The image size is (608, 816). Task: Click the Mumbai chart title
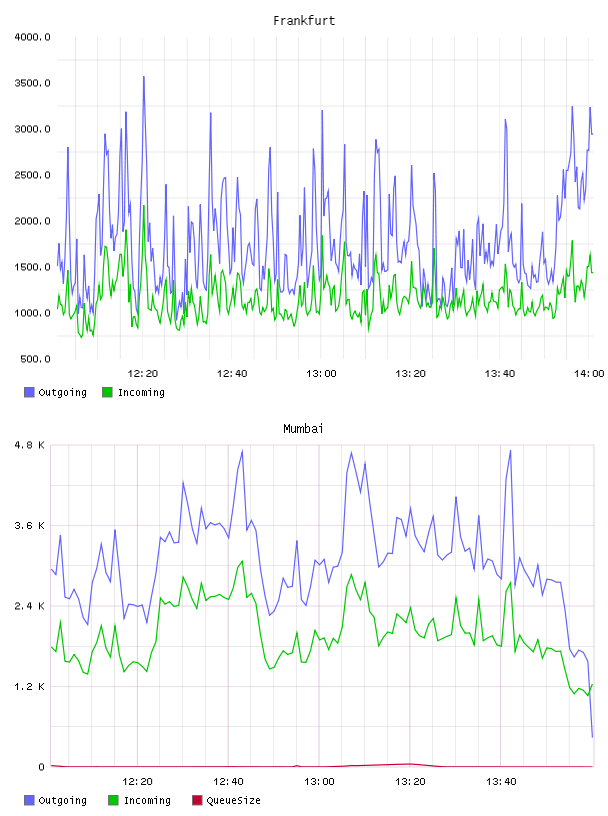coord(303,429)
